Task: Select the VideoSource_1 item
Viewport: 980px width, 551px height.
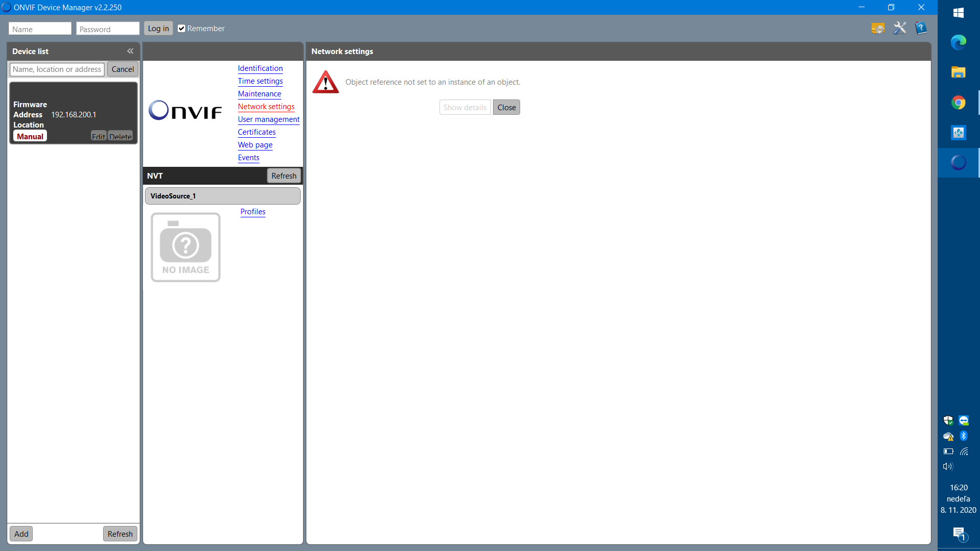Action: pyautogui.click(x=223, y=196)
